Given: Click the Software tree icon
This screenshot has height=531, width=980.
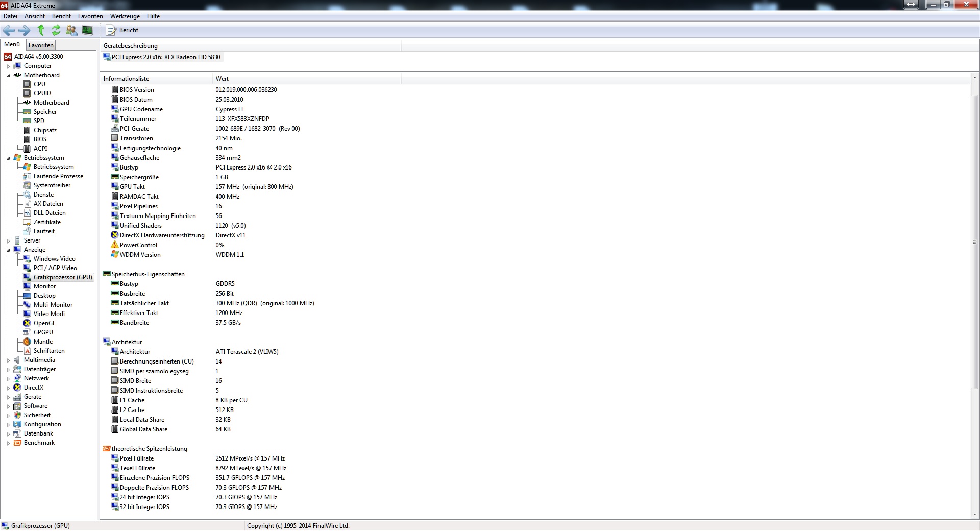Looking at the screenshot, I should coord(17,406).
